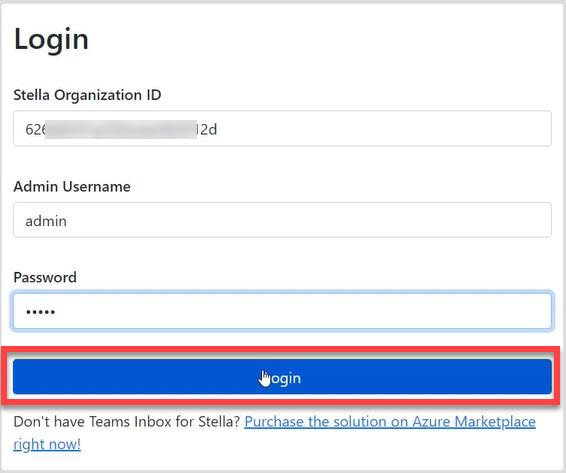Click the Stella Organization ID input field

point(282,129)
